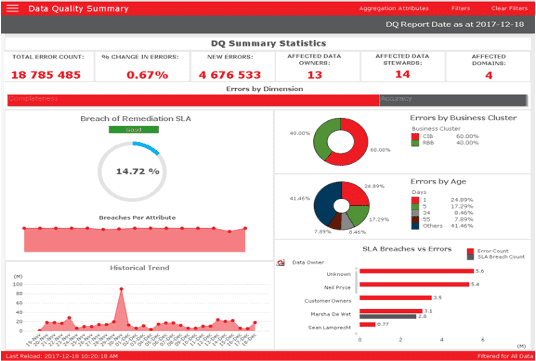Select the dark blue Others legend swatch
The width and height of the screenshot is (536, 361).
(x=415, y=226)
